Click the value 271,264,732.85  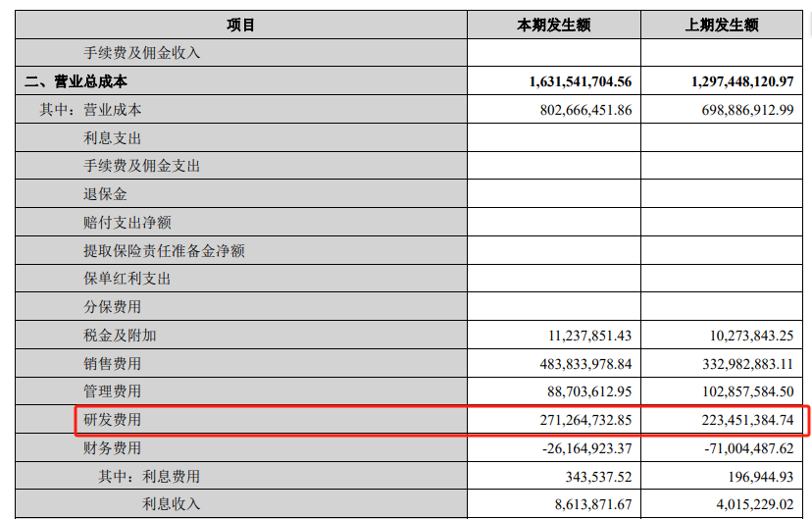tap(585, 420)
